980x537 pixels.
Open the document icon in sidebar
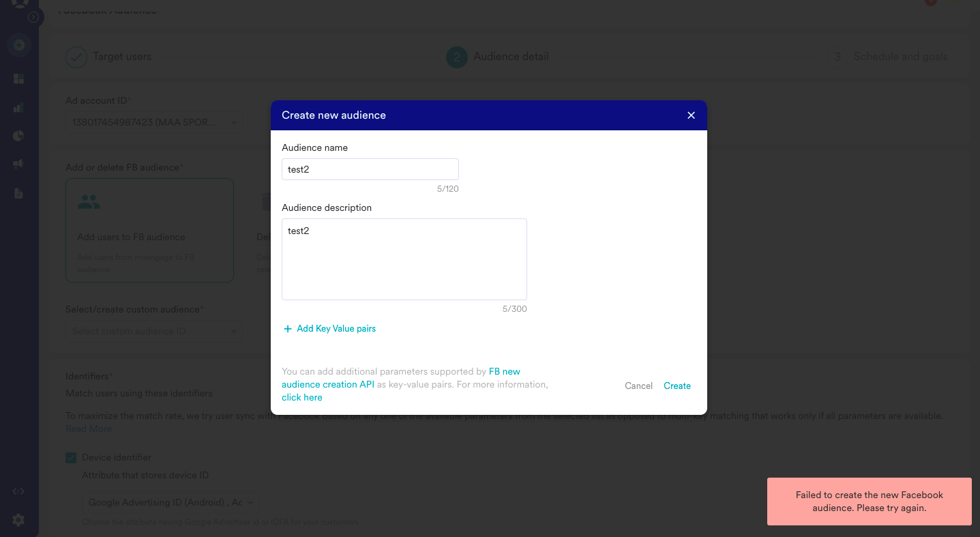point(19,193)
